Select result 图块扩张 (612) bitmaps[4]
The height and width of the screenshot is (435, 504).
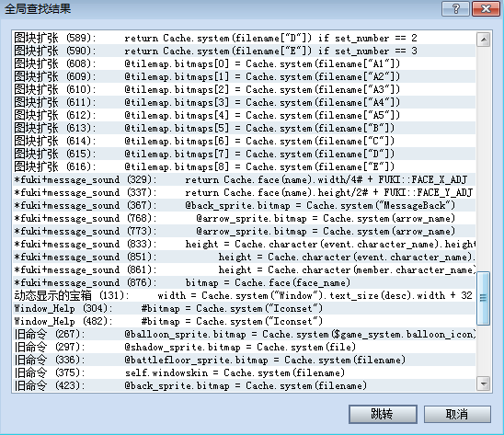pyautogui.click(x=245, y=115)
